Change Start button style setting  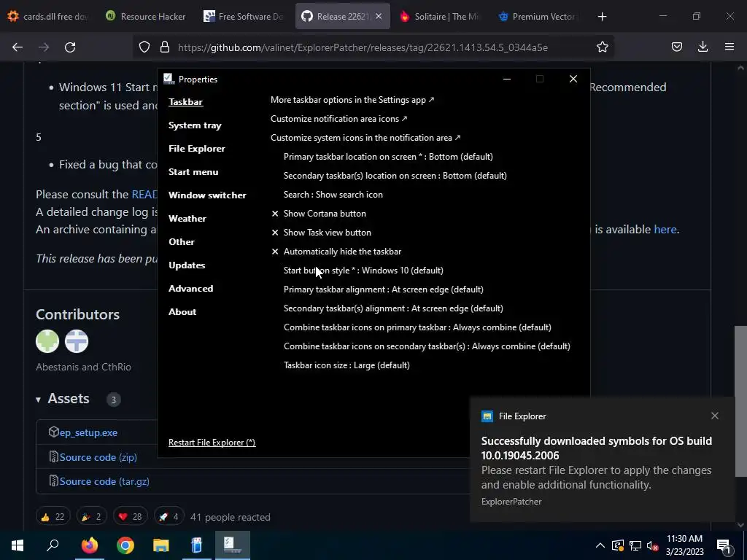tap(363, 271)
